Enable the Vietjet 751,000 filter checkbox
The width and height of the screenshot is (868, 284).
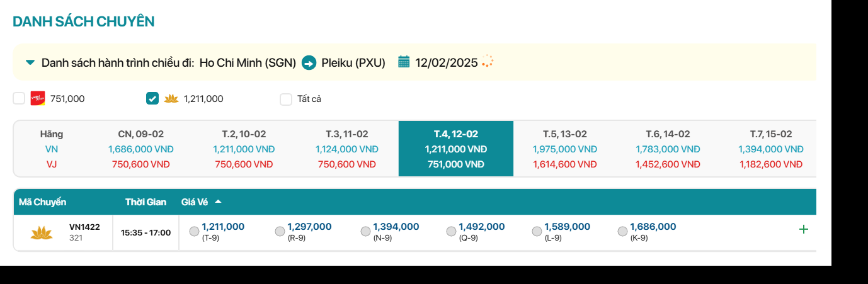pyautogui.click(x=20, y=98)
